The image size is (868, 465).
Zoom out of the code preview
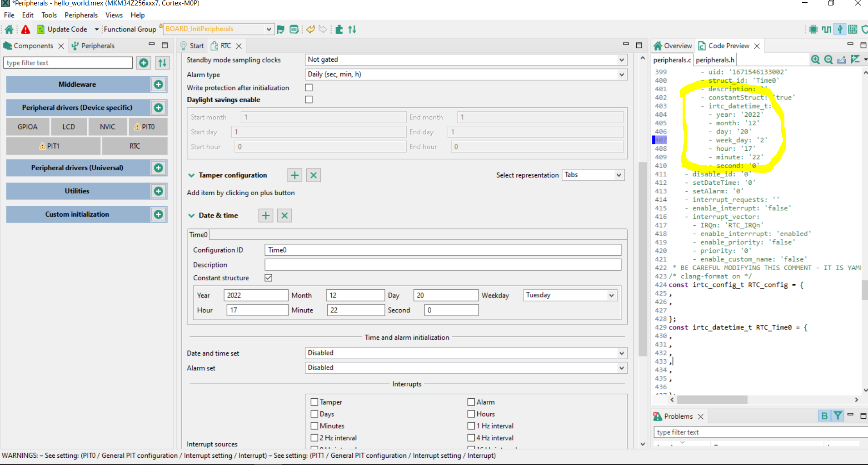tap(829, 59)
